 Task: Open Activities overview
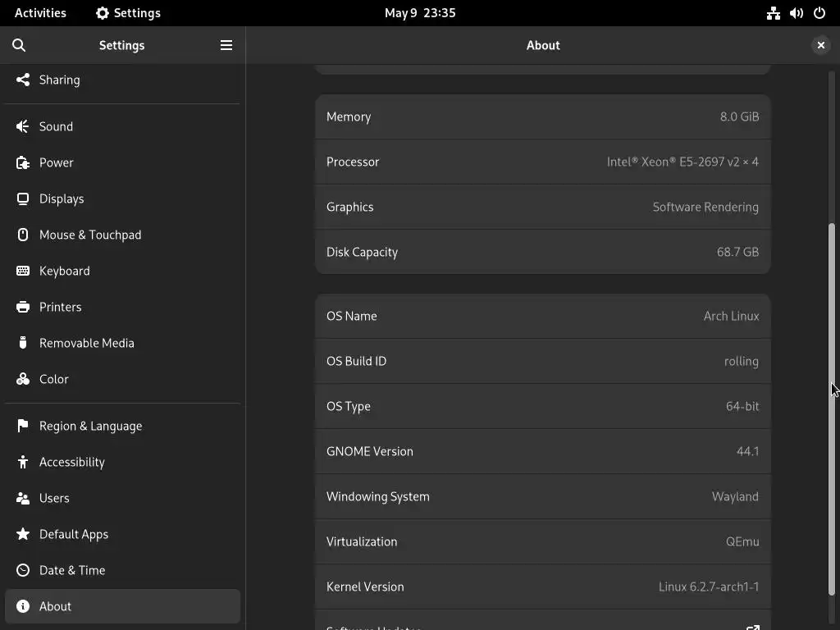click(x=40, y=13)
